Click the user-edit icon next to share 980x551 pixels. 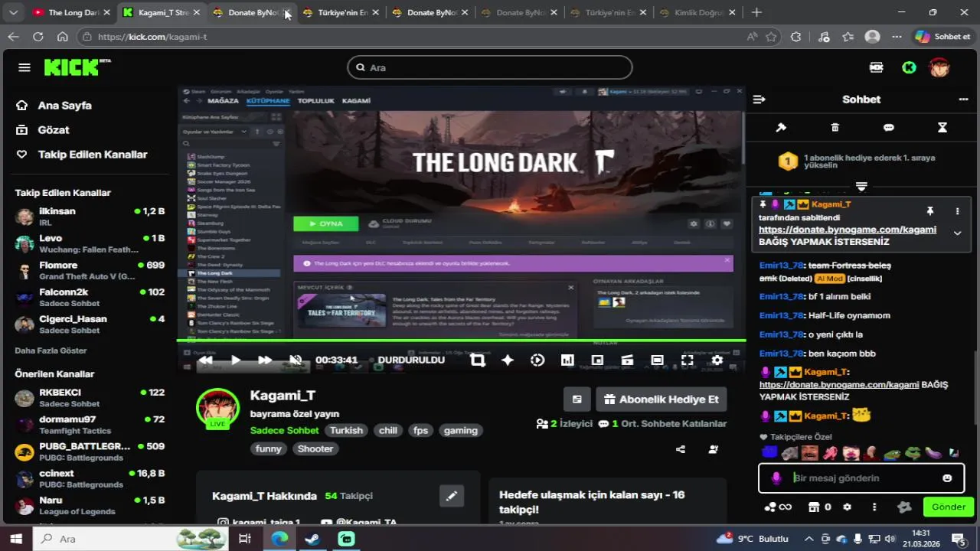[714, 449]
